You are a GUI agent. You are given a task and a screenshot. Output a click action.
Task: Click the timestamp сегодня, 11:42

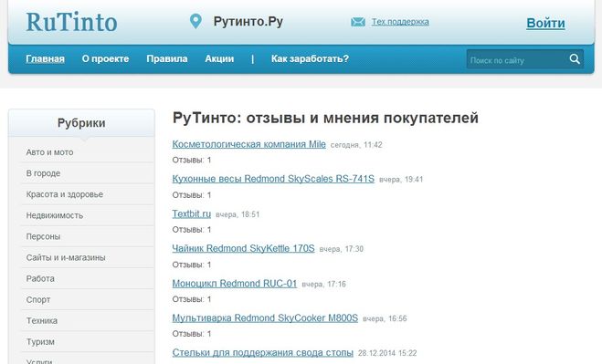(x=356, y=145)
